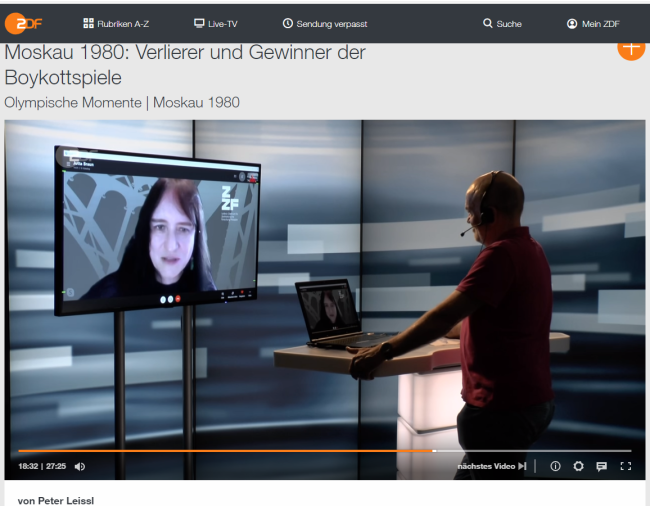Enter fullscreen mode
Image resolution: width=650 pixels, height=506 pixels.
tap(626, 466)
